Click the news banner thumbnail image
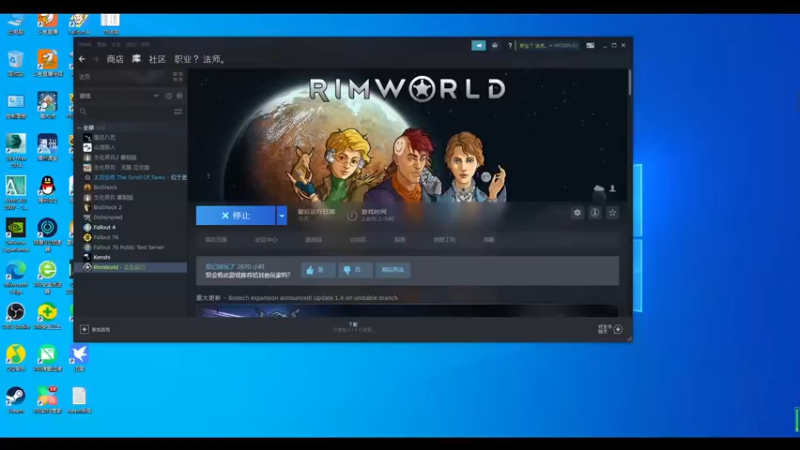Viewport: 800px width, 450px height. (407, 311)
